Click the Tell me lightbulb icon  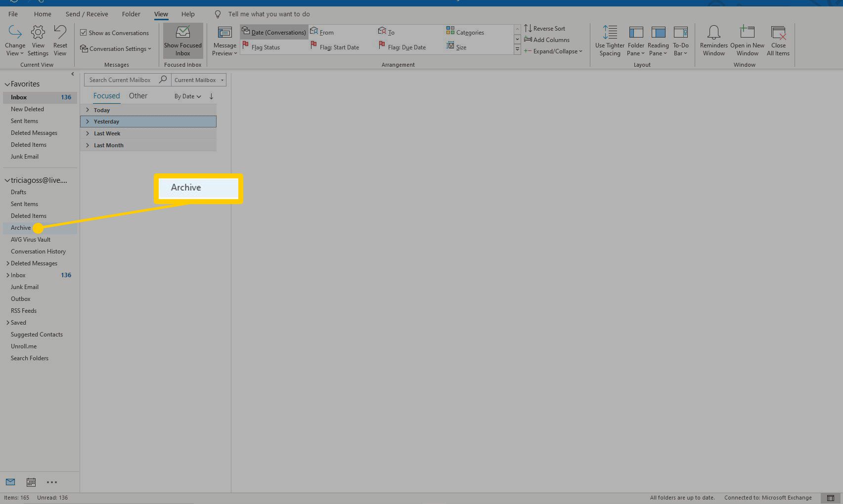[218, 14]
